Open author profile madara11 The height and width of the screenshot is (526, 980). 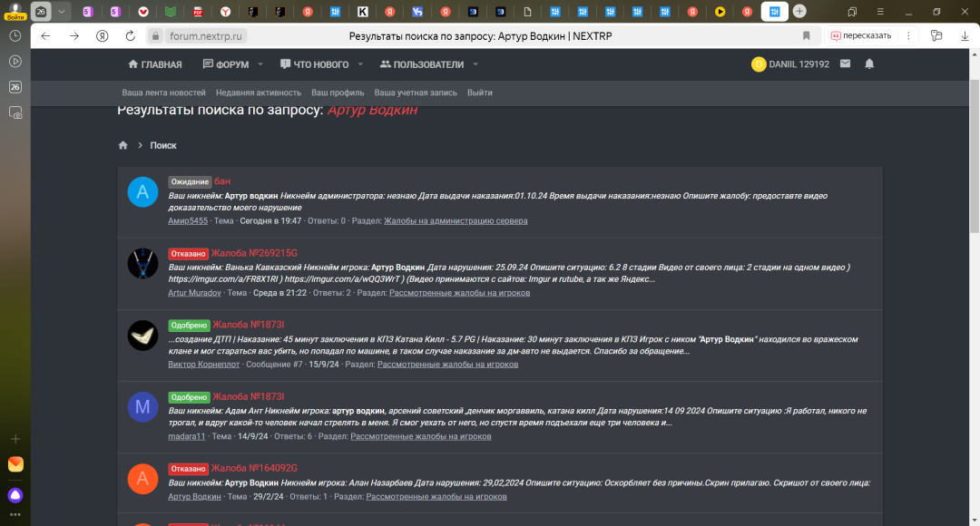(x=186, y=436)
